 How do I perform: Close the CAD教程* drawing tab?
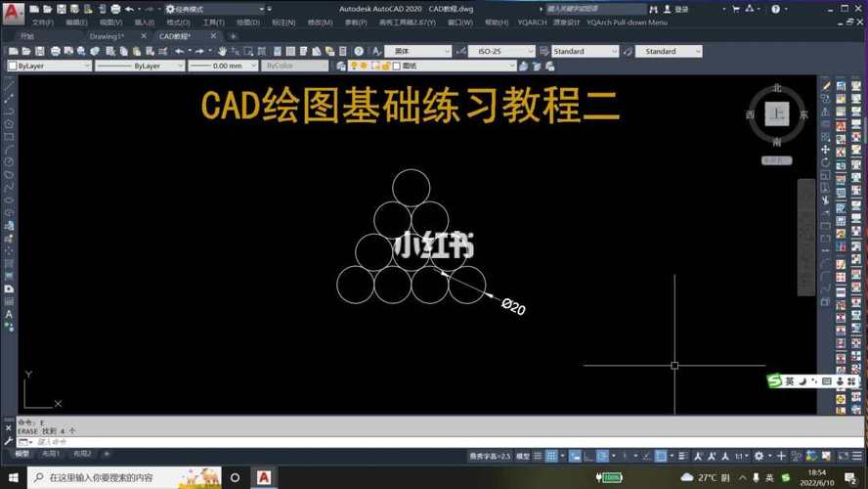(214, 36)
